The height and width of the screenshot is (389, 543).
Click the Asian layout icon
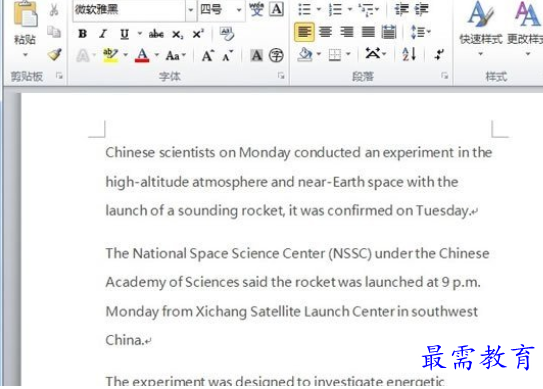375,54
